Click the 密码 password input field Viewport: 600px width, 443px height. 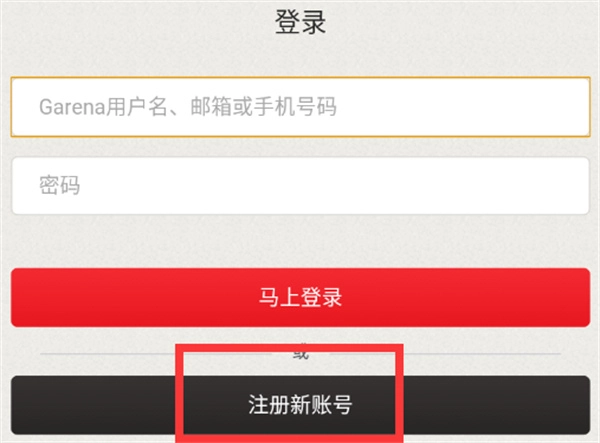tap(300, 186)
